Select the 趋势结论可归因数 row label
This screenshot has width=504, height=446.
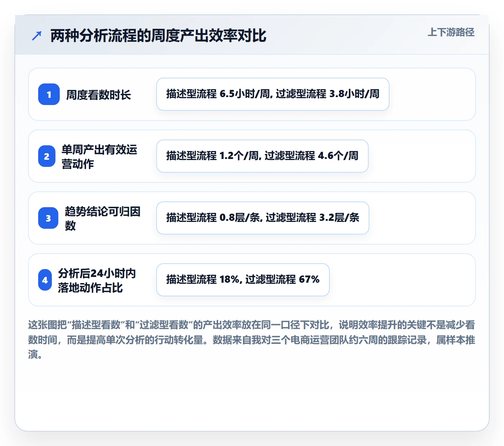point(103,218)
